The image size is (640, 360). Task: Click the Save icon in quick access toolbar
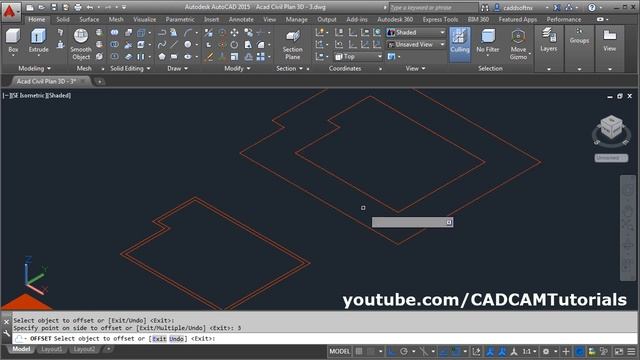click(x=54, y=7)
